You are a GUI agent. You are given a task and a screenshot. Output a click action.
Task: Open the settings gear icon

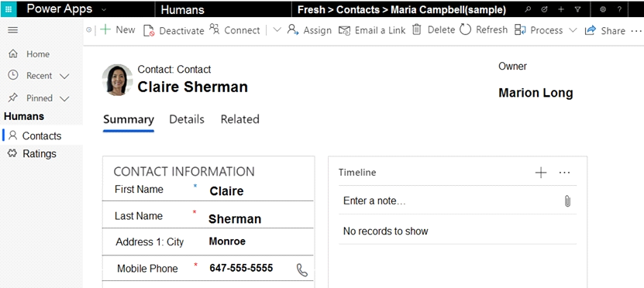pyautogui.click(x=603, y=9)
